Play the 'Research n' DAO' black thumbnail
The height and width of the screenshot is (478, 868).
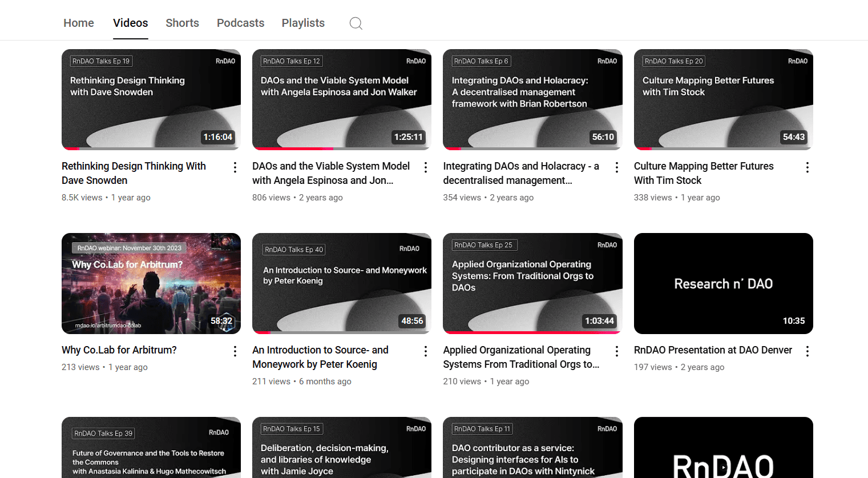tap(724, 283)
